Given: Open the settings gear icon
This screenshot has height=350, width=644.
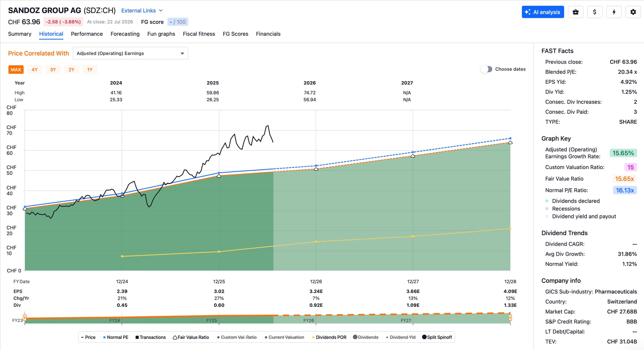Looking at the screenshot, I should pos(633,12).
